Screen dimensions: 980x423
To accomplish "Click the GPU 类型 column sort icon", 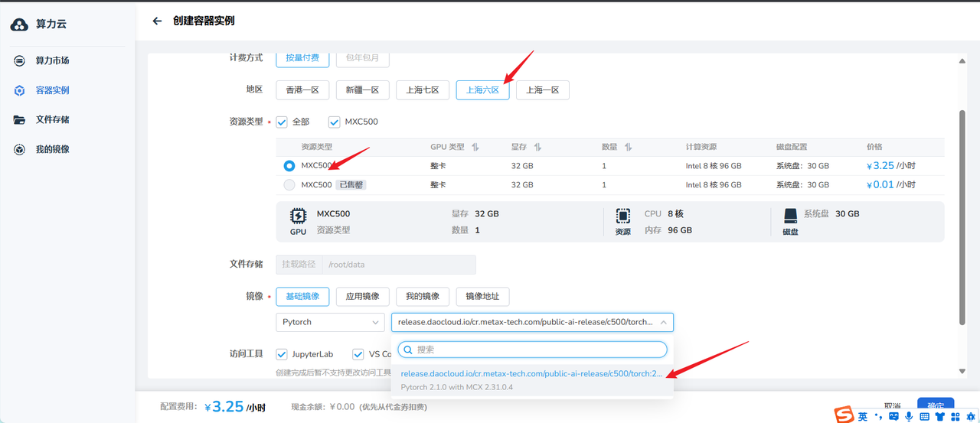I will point(475,147).
